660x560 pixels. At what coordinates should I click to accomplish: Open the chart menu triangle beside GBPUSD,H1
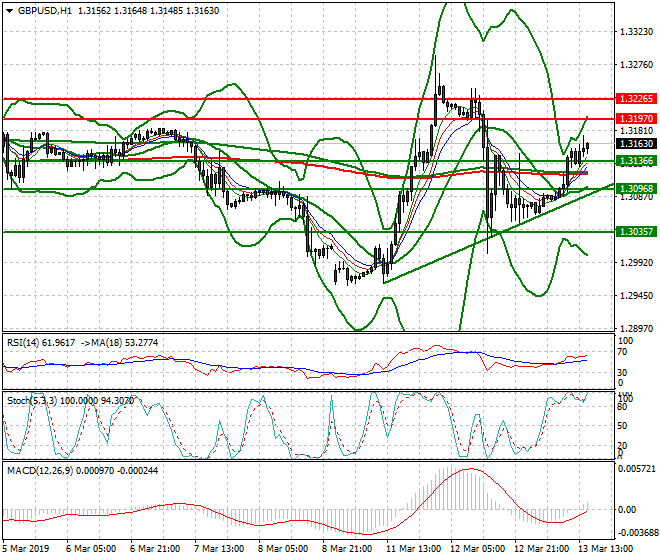click(10, 11)
